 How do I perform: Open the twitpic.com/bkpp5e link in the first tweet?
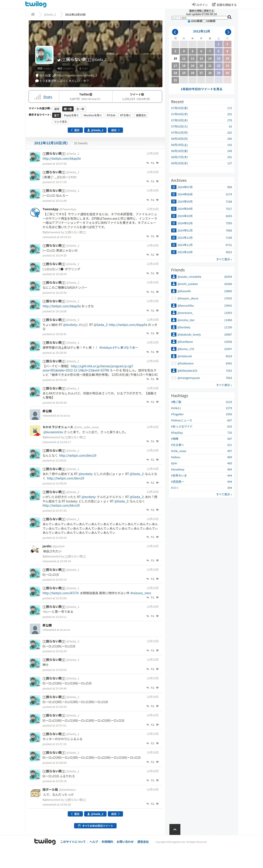point(62,158)
